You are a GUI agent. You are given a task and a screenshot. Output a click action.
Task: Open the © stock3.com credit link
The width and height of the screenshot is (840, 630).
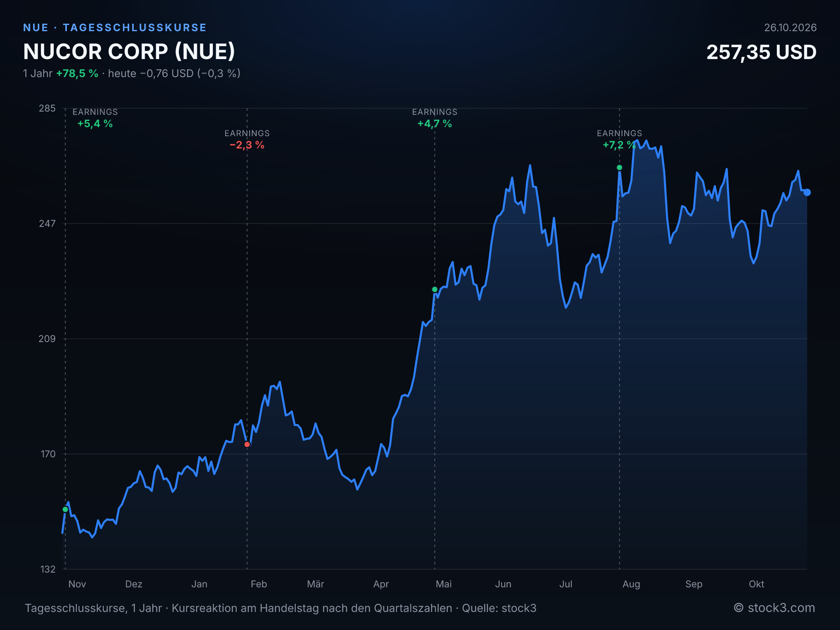774,608
